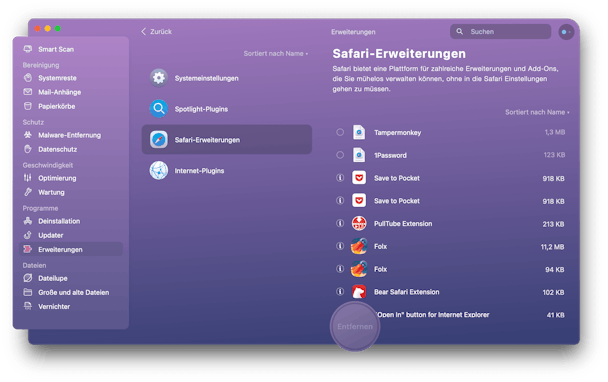This screenshot has height=382, width=608.
Task: Expand the middle Sortiert nach Name dropdown
Action: [276, 54]
